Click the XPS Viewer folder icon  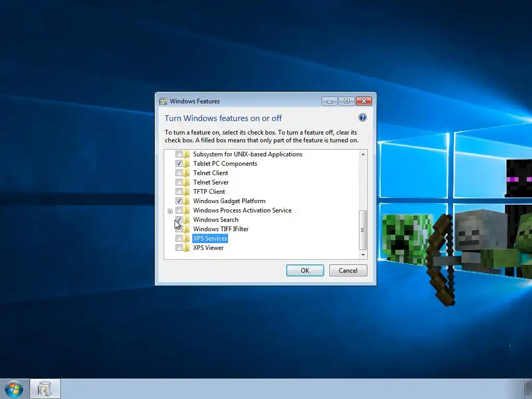coord(187,248)
